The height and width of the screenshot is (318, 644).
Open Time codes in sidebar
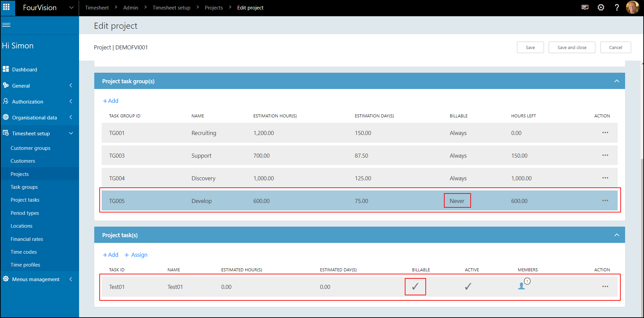coord(24,252)
